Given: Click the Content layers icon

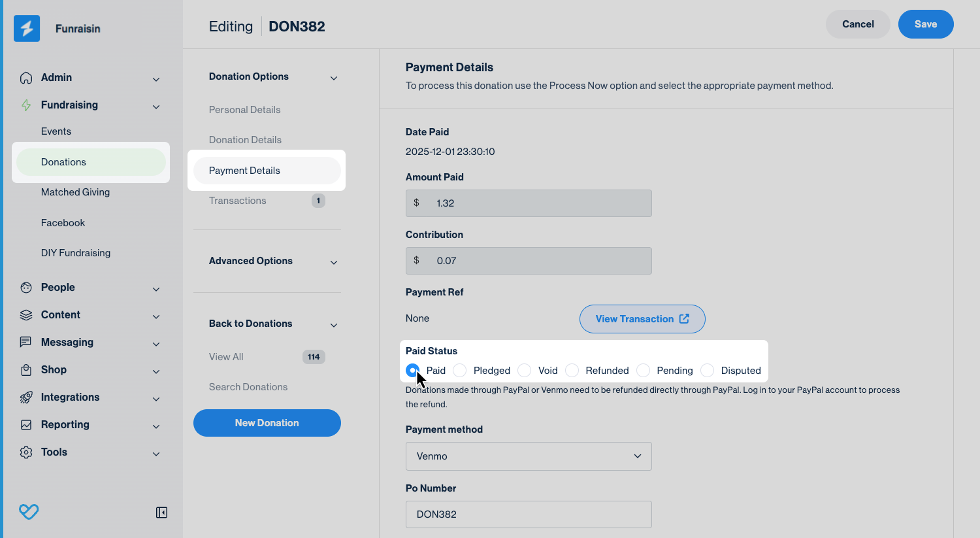Looking at the screenshot, I should point(26,315).
